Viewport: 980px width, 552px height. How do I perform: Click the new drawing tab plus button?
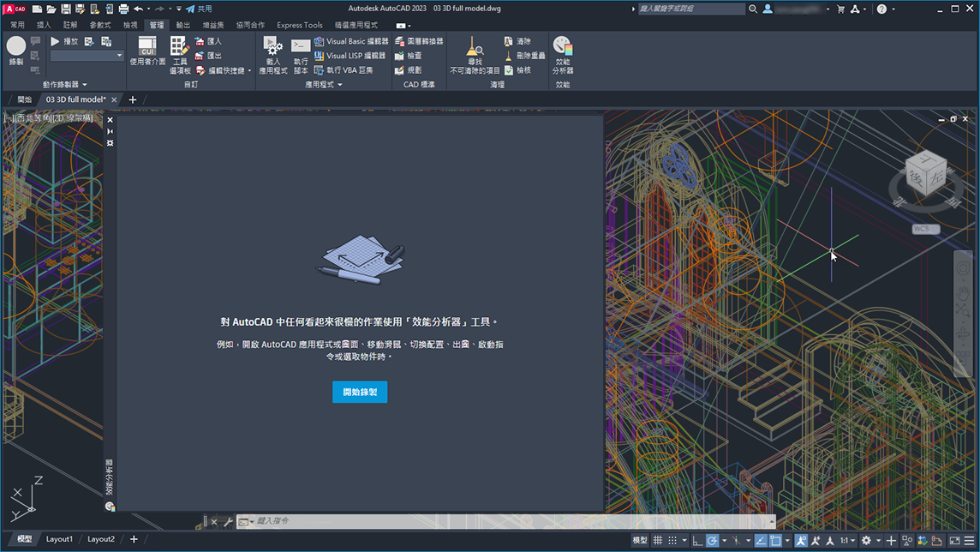point(133,99)
